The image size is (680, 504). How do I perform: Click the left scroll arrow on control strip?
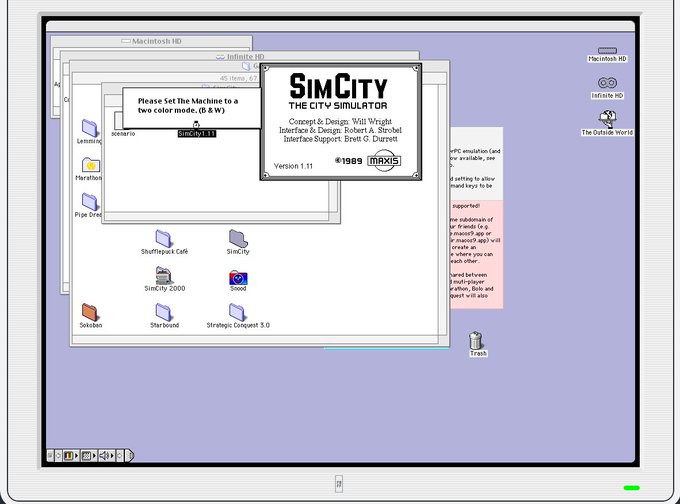click(x=59, y=456)
